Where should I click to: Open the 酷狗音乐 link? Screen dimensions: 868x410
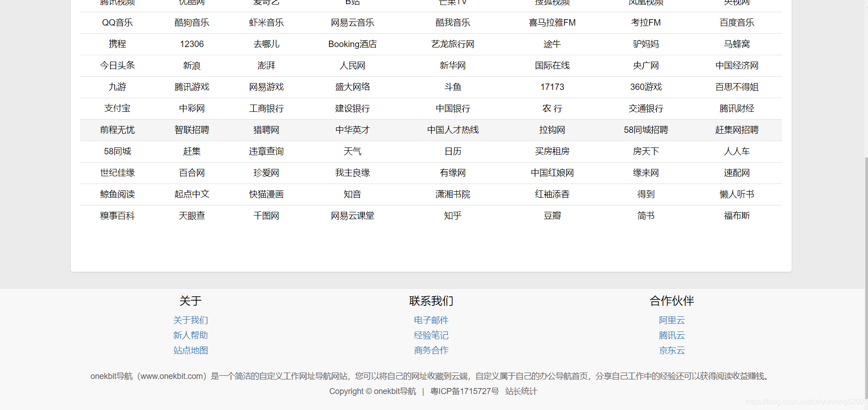(x=192, y=23)
